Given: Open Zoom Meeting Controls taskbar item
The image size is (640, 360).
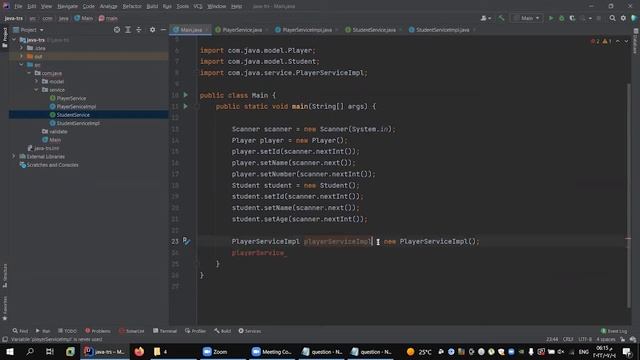Looking at the screenshot, I should point(271,351).
